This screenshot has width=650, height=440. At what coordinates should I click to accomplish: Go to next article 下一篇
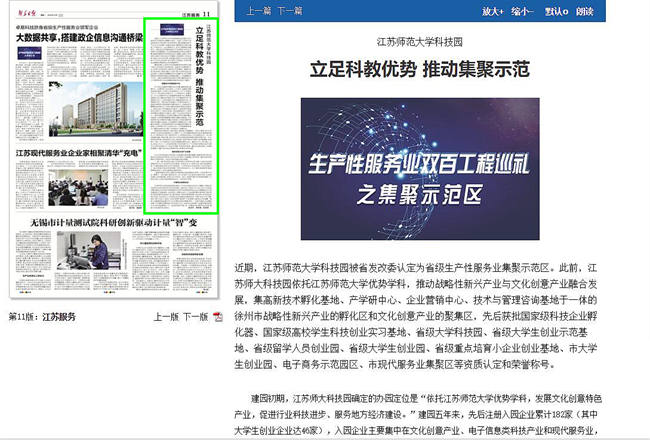click(289, 12)
